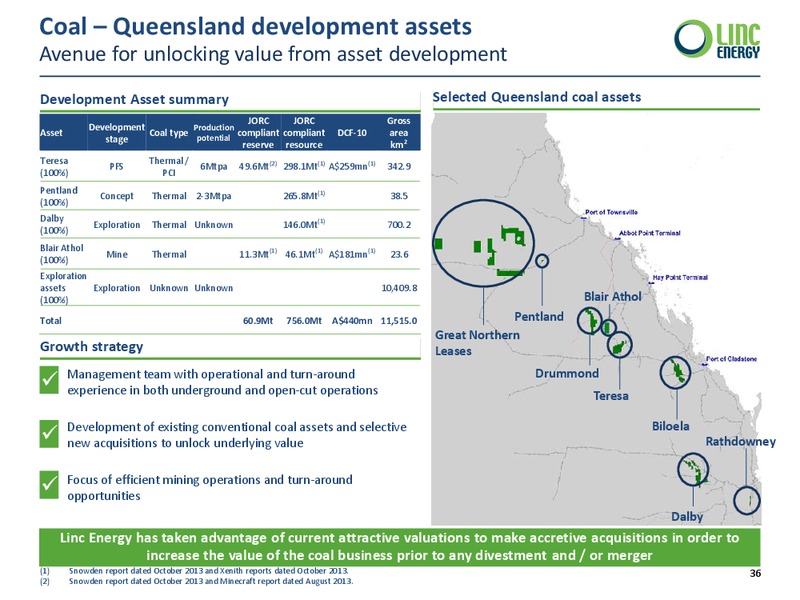
Task: Click the Selected Queensland coal assets heading
Action: [x=537, y=97]
